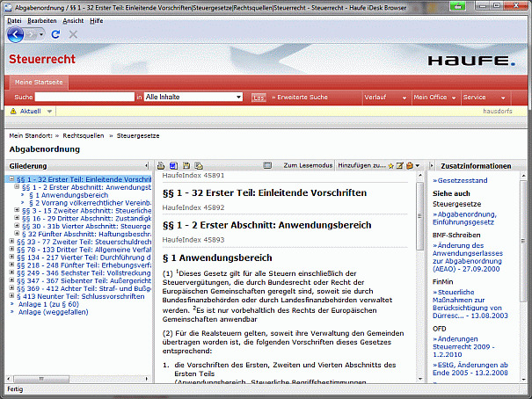The height and width of the screenshot is (399, 532).
Task: Click the Forward navigation arrow
Action: pos(32,34)
